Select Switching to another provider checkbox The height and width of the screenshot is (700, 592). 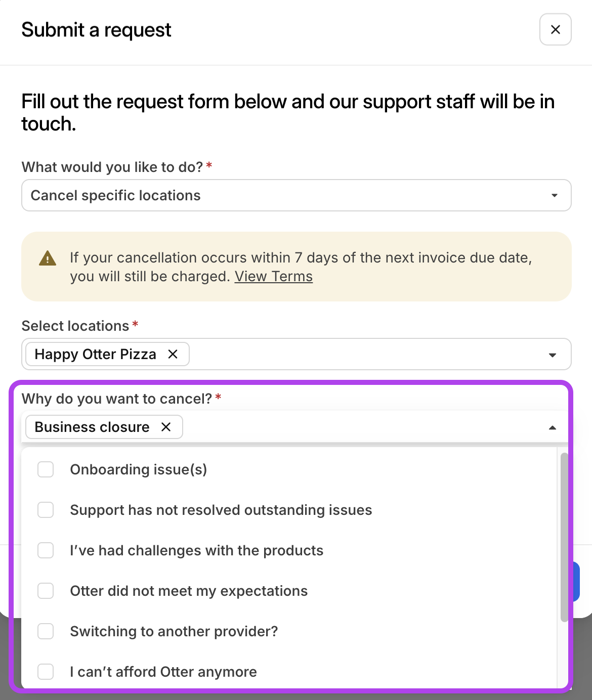pos(46,631)
